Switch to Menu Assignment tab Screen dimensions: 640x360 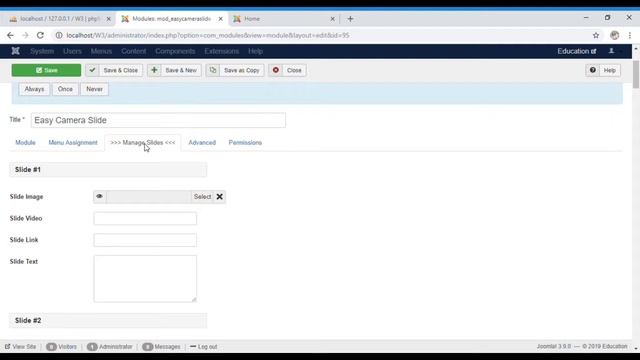[73, 142]
